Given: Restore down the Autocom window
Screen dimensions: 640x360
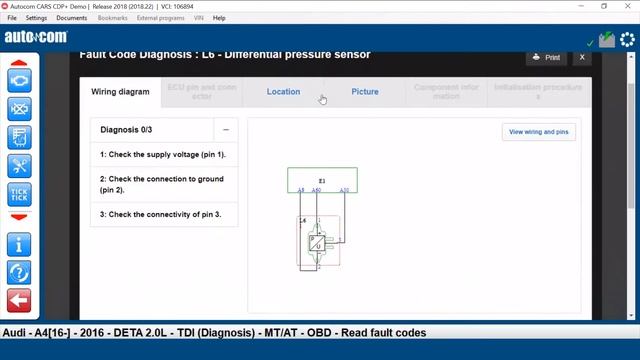Looking at the screenshot, I should click(x=604, y=6).
